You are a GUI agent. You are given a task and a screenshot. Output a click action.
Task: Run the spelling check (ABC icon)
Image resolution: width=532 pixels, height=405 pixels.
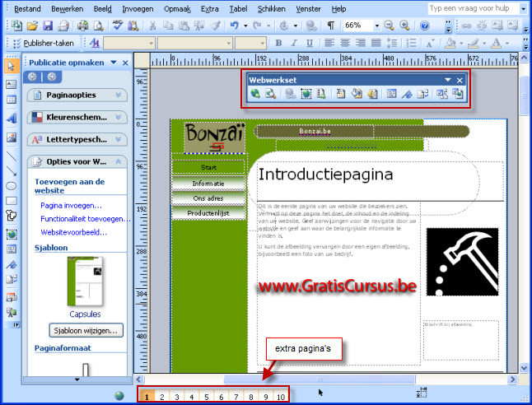pos(118,26)
